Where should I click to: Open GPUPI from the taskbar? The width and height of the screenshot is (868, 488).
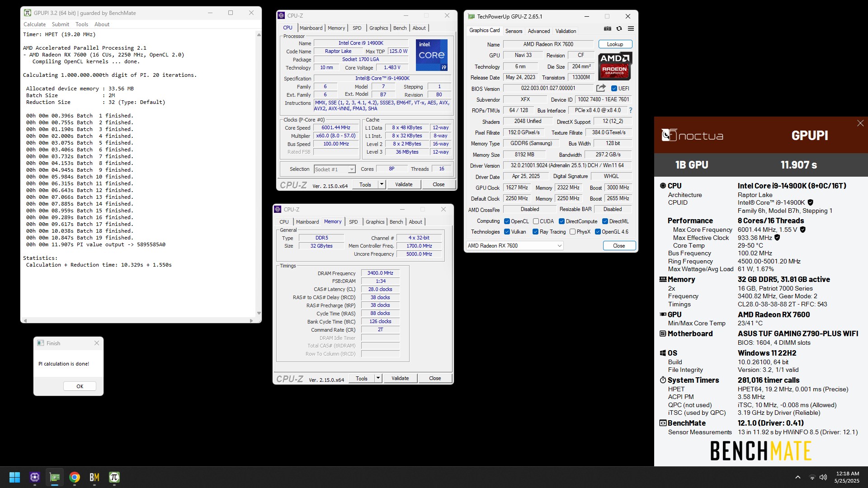(x=114, y=477)
